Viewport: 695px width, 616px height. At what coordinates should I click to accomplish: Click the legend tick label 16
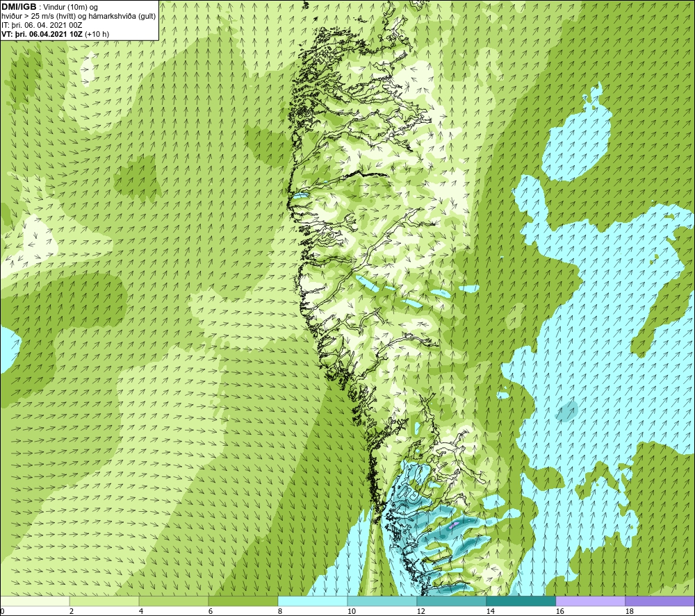point(559,611)
